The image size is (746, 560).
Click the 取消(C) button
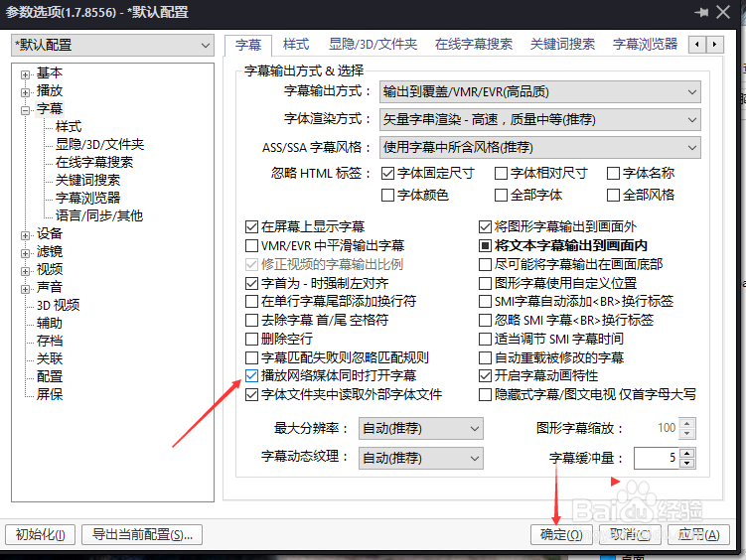click(631, 535)
